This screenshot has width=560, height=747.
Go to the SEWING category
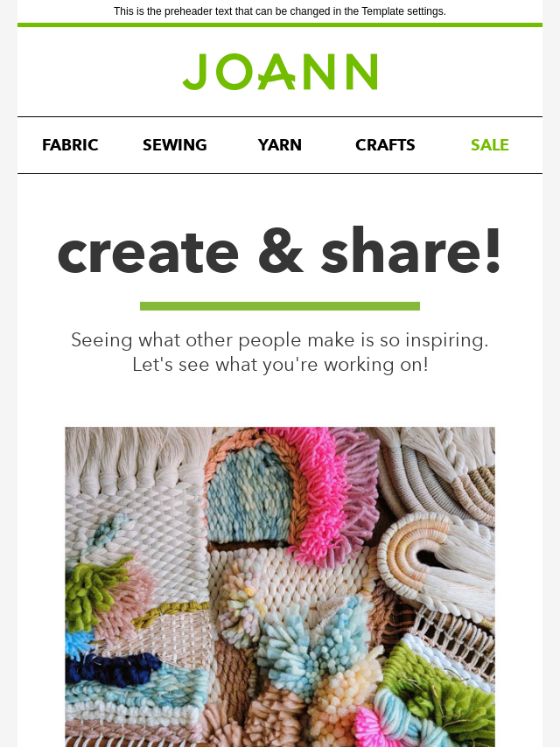[x=175, y=145]
